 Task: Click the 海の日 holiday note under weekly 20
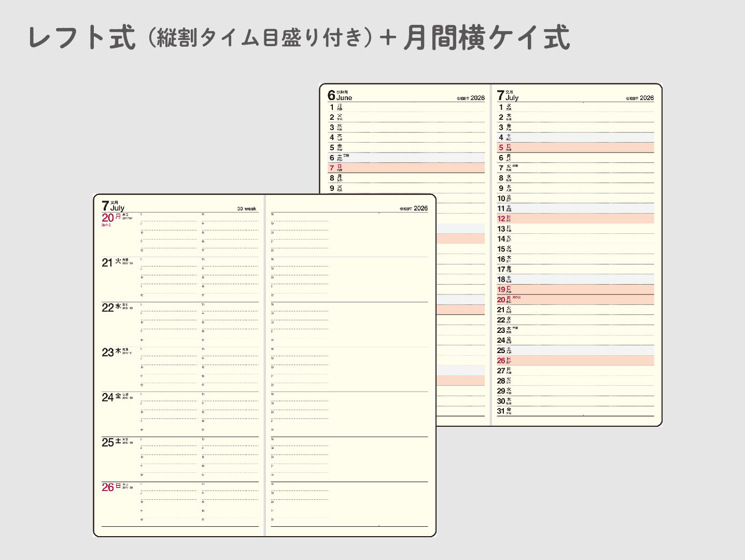coord(106,225)
